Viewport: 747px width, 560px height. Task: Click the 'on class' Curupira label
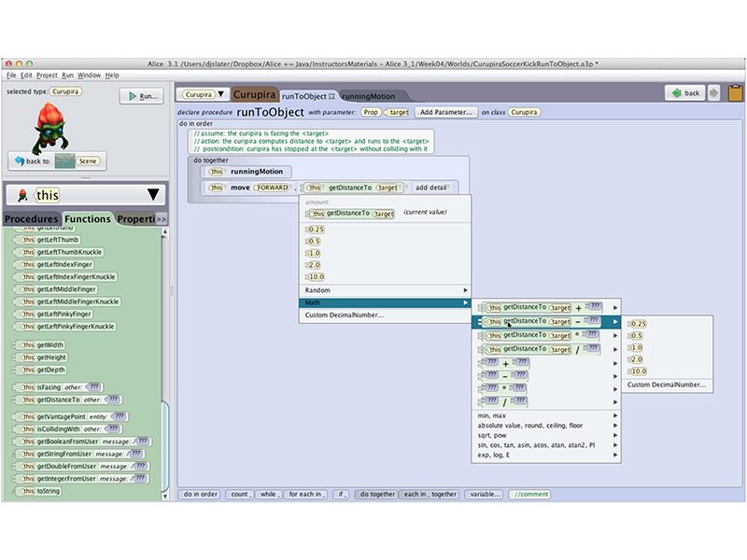click(524, 112)
